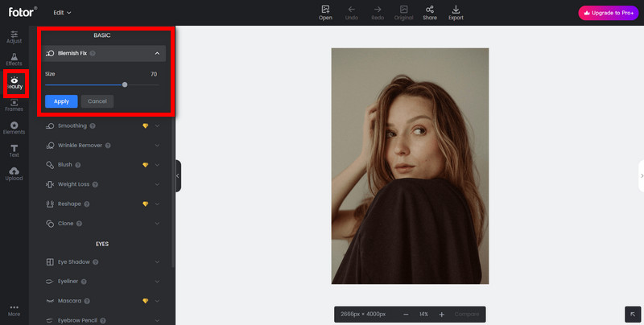Screen dimensions: 644x325
Task: Open the Adjust panel in sidebar
Action: tap(14, 36)
